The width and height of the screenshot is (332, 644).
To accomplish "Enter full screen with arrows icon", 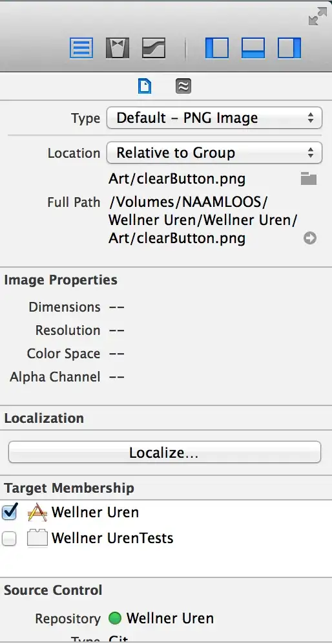I will [x=318, y=16].
